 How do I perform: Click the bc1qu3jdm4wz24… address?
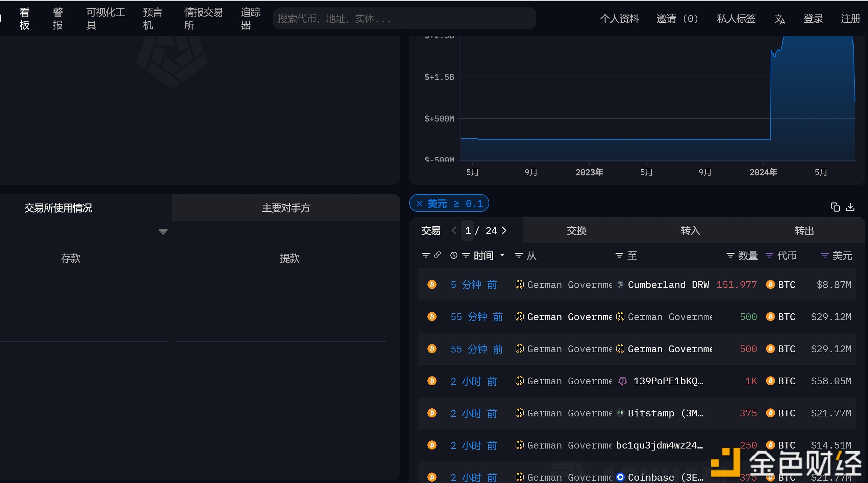pyautogui.click(x=660, y=445)
